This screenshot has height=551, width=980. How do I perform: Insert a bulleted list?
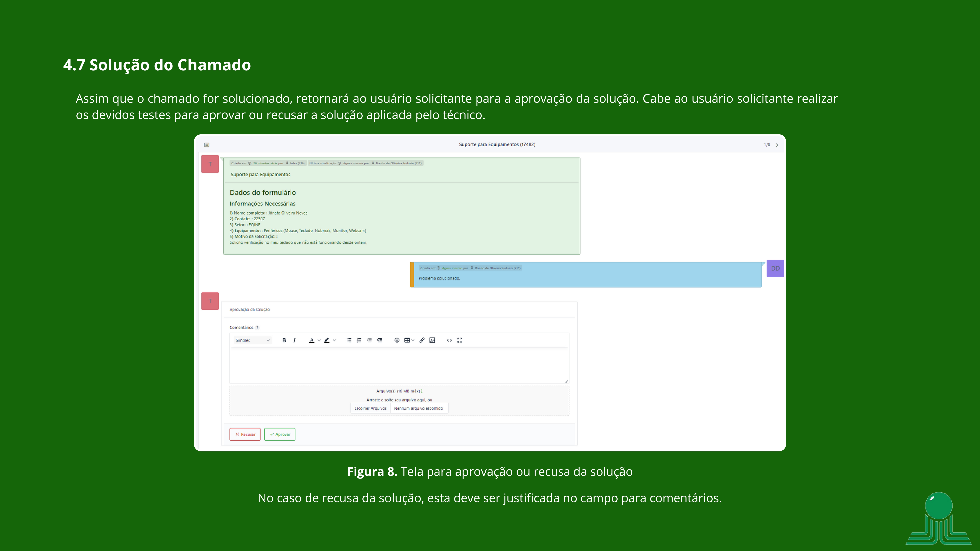(349, 340)
